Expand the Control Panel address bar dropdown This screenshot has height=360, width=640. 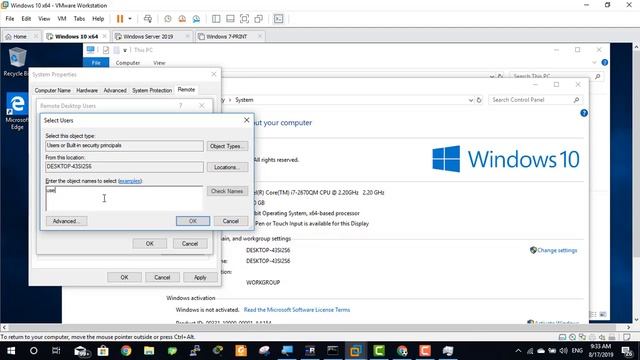[x=471, y=100]
